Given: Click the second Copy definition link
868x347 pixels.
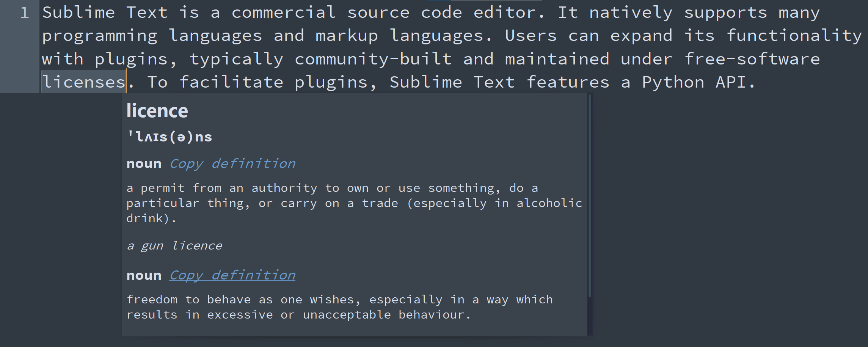Looking at the screenshot, I should tap(232, 275).
